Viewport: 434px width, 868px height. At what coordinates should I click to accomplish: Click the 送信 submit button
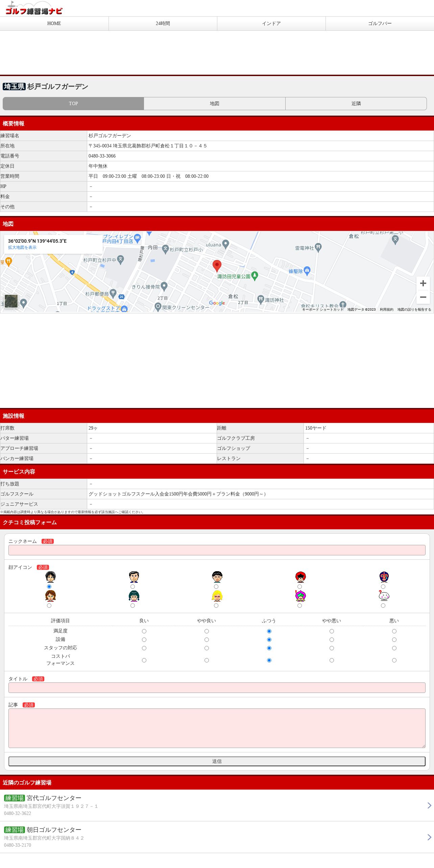click(x=217, y=761)
